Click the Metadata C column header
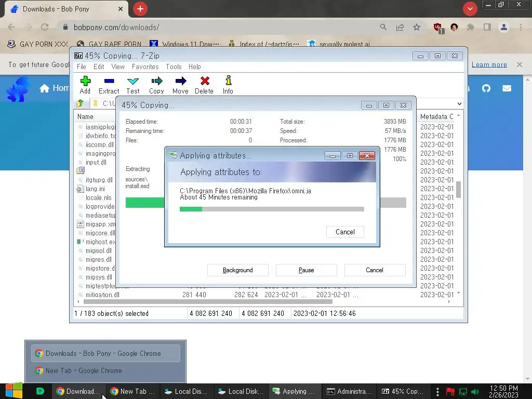 [436, 117]
